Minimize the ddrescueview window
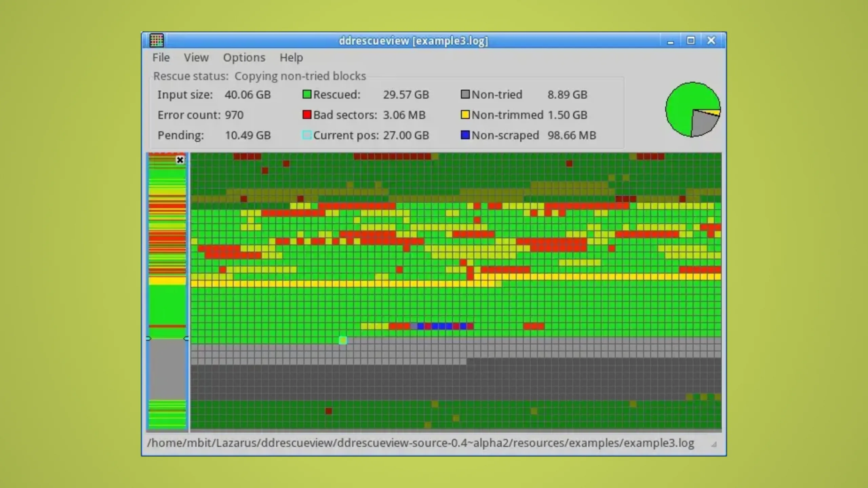 click(x=670, y=41)
